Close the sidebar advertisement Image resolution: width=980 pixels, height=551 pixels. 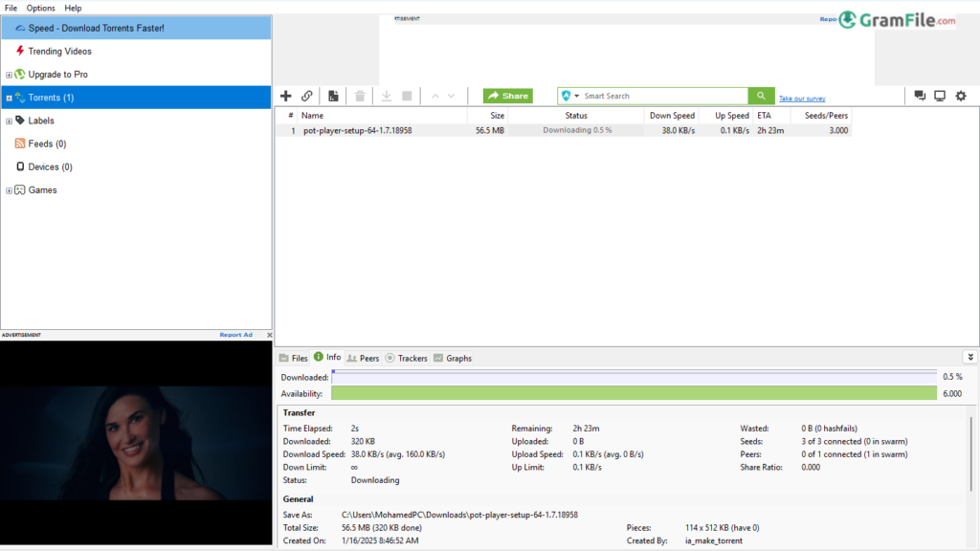click(x=269, y=335)
